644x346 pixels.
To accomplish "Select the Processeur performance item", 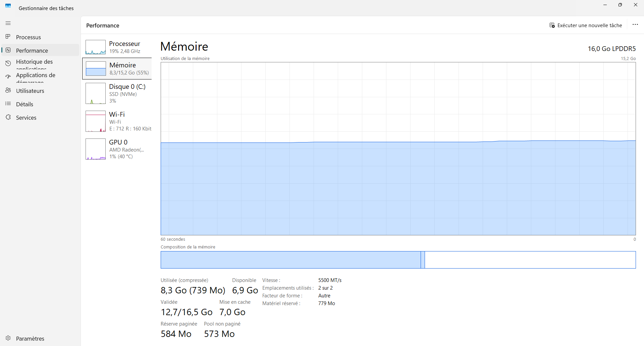I will pyautogui.click(x=117, y=47).
